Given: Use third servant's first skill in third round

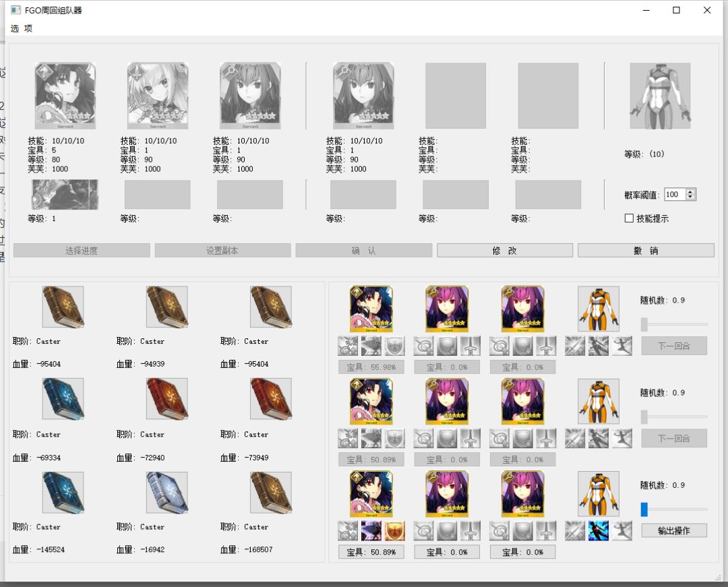Looking at the screenshot, I should click(x=499, y=531).
